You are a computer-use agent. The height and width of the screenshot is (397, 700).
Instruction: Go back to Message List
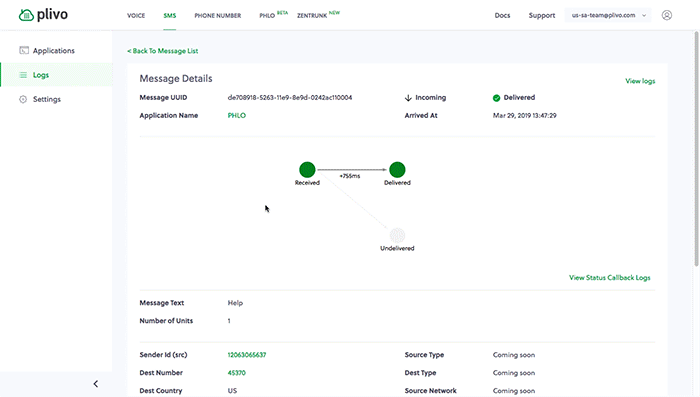[x=162, y=51]
